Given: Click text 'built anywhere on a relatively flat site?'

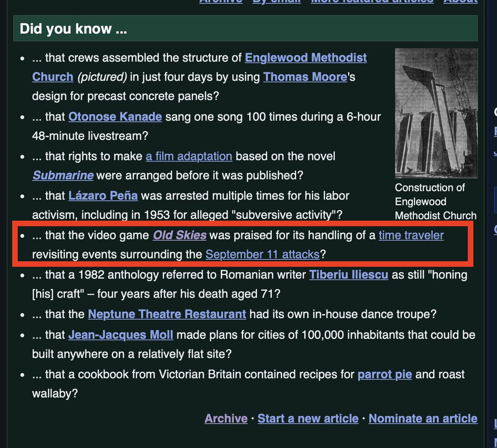Looking at the screenshot, I should click(x=132, y=354).
